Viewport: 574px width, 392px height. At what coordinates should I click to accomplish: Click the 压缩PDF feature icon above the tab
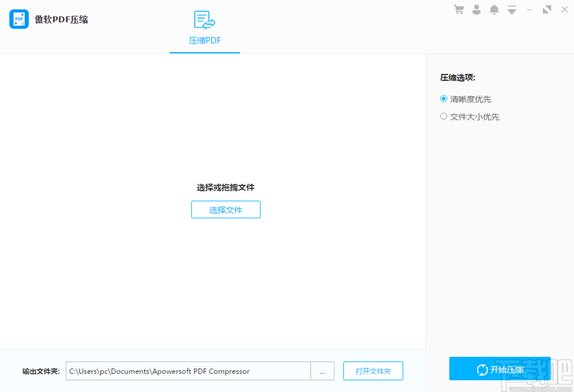click(x=204, y=19)
